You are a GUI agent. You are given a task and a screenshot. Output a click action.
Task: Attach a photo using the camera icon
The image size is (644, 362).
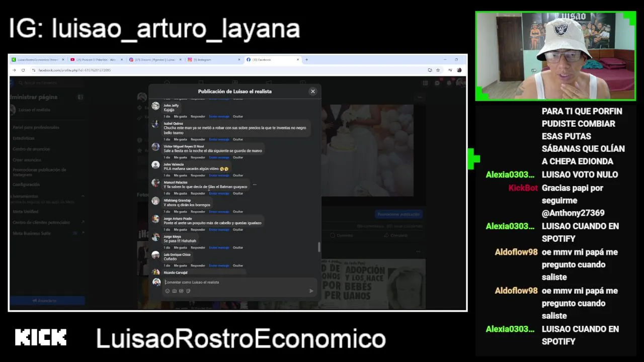click(x=175, y=291)
